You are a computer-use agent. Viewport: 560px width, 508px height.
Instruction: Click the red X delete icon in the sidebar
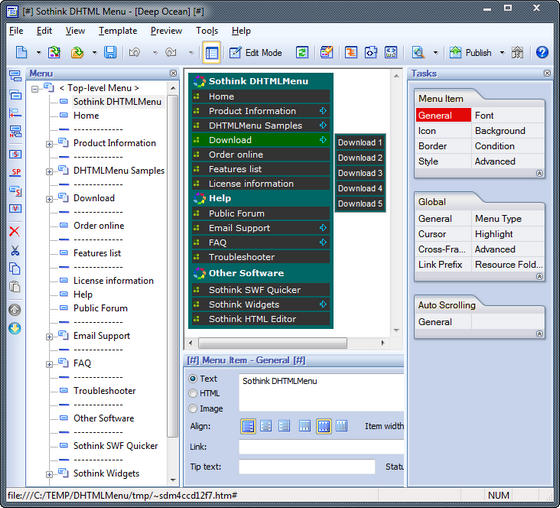(x=15, y=231)
